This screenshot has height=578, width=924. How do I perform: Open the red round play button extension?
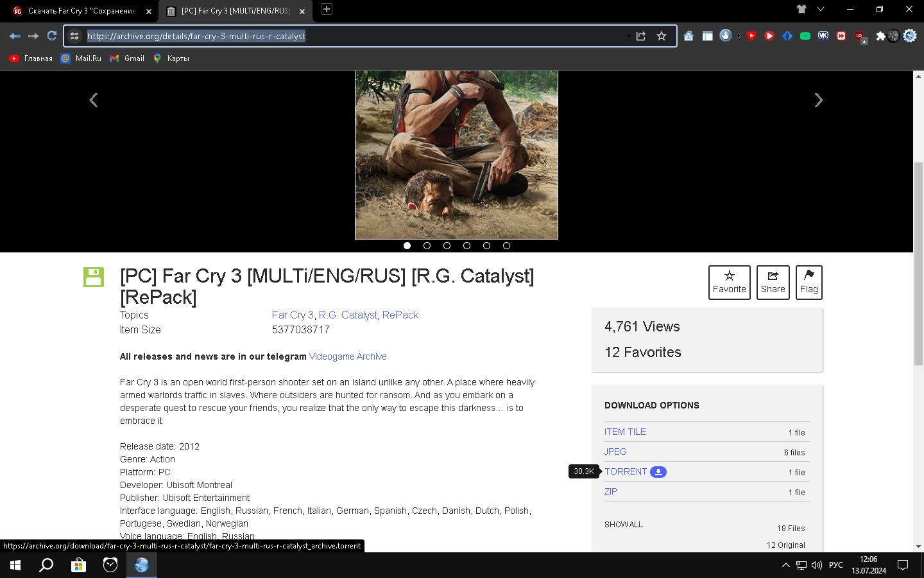(769, 36)
